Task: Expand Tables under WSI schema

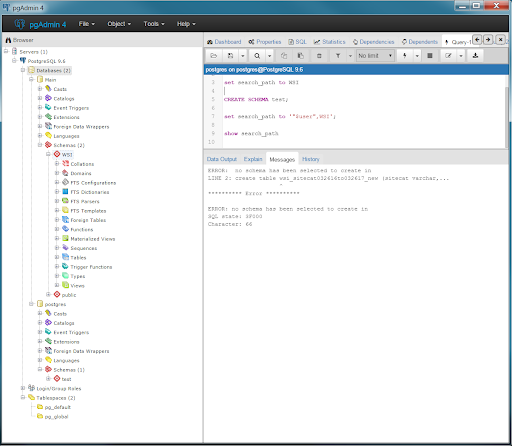Action: pyautogui.click(x=57, y=257)
